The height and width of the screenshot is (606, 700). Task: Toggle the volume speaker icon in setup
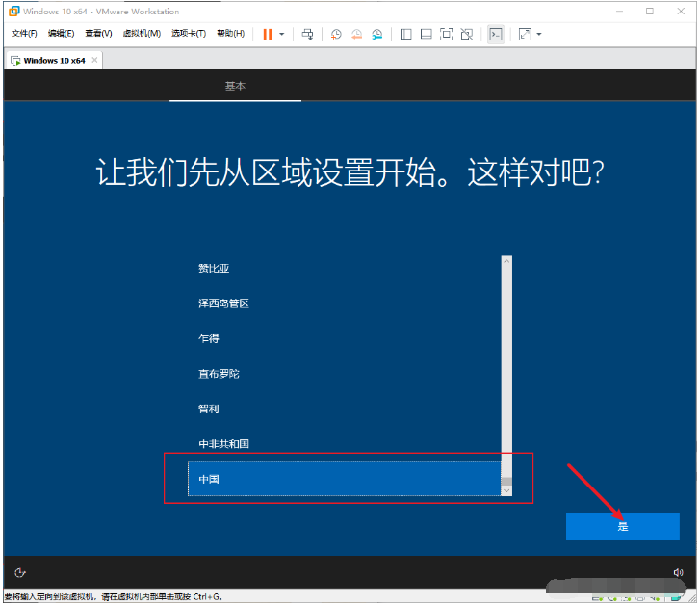[678, 572]
